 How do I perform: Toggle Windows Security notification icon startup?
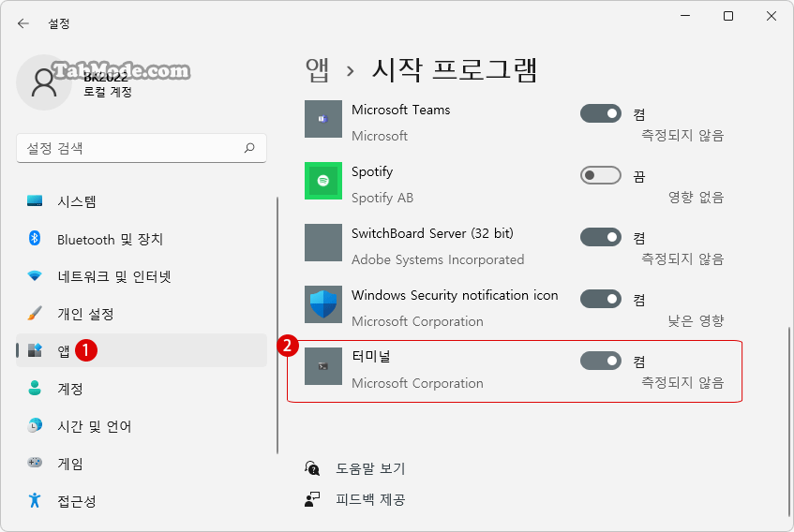[601, 299]
